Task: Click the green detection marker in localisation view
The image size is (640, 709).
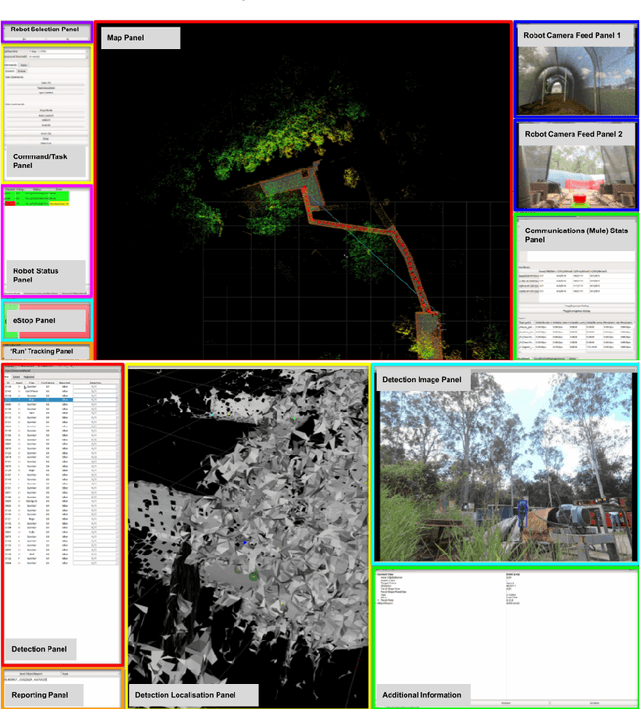Action: point(254,576)
